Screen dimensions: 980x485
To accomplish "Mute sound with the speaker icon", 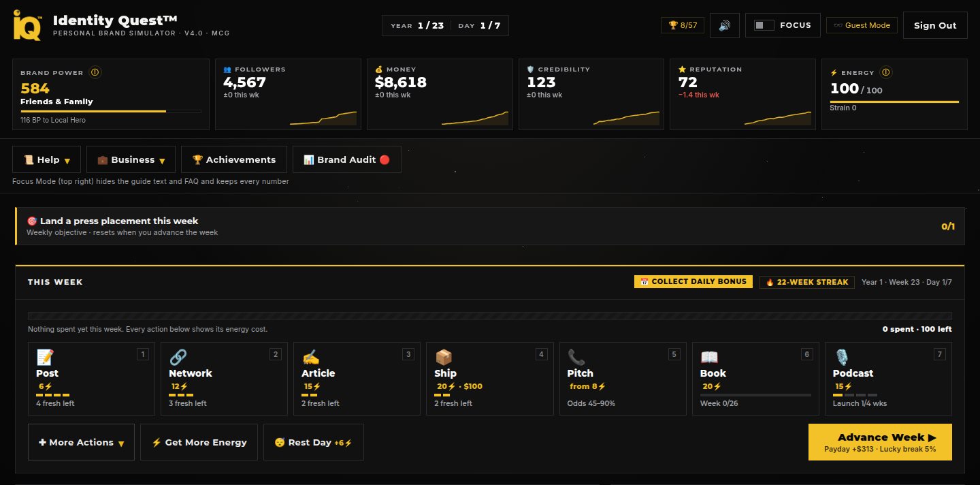I will pos(725,25).
